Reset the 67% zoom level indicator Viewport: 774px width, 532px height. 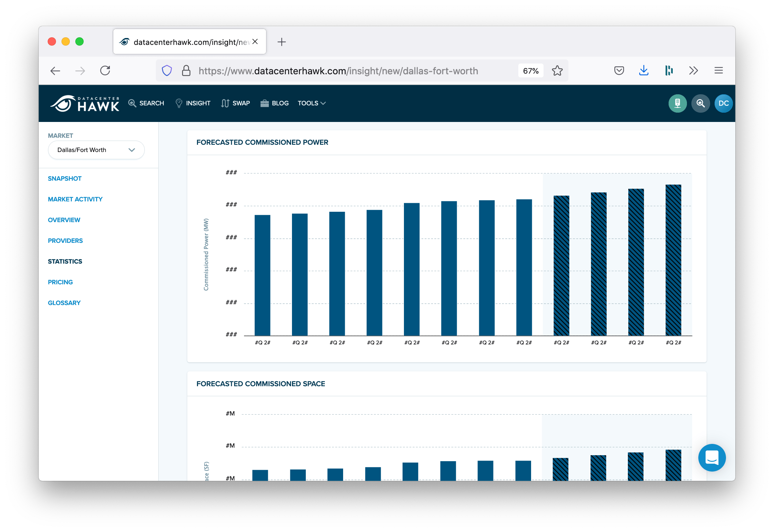[x=531, y=71]
